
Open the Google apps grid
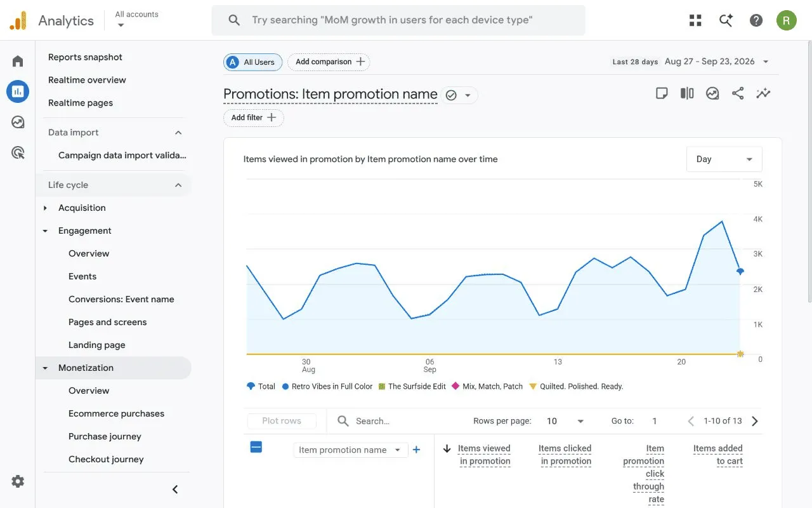pyautogui.click(x=695, y=20)
